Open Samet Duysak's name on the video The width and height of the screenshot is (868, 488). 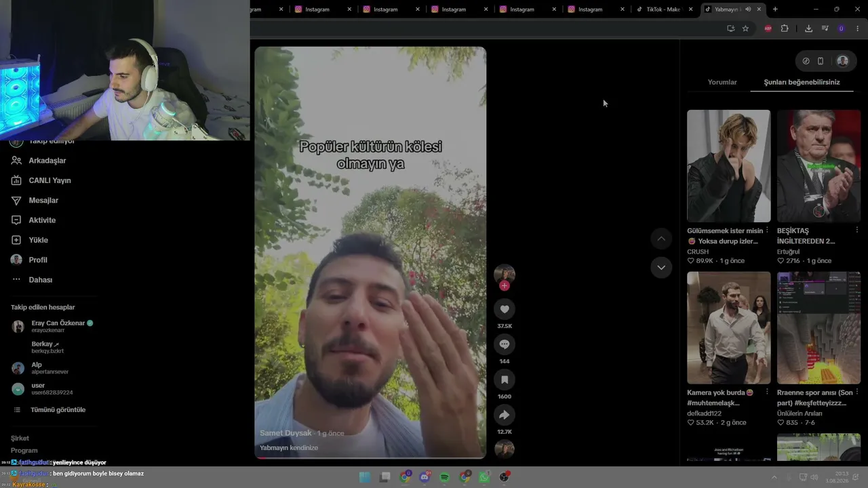pos(285,433)
